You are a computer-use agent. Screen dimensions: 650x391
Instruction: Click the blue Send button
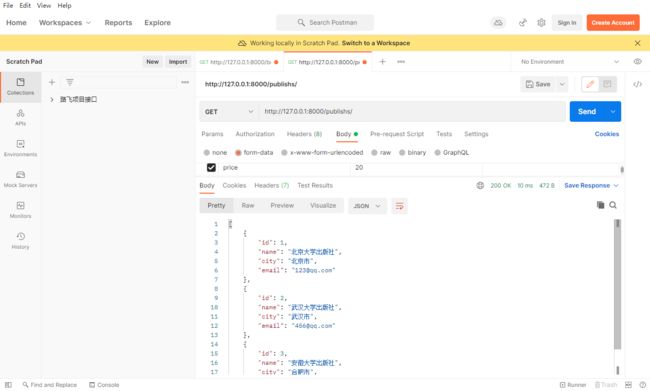(587, 112)
